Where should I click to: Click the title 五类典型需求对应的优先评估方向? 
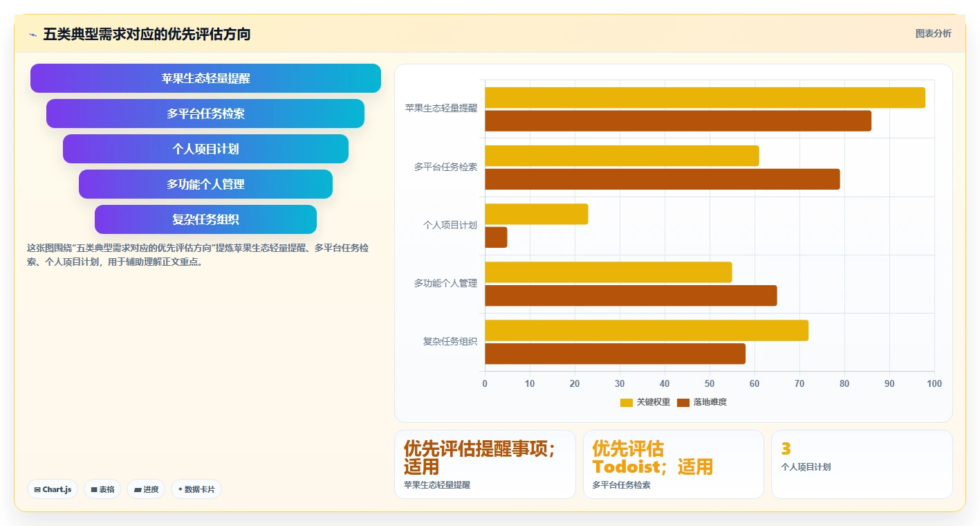coord(147,34)
